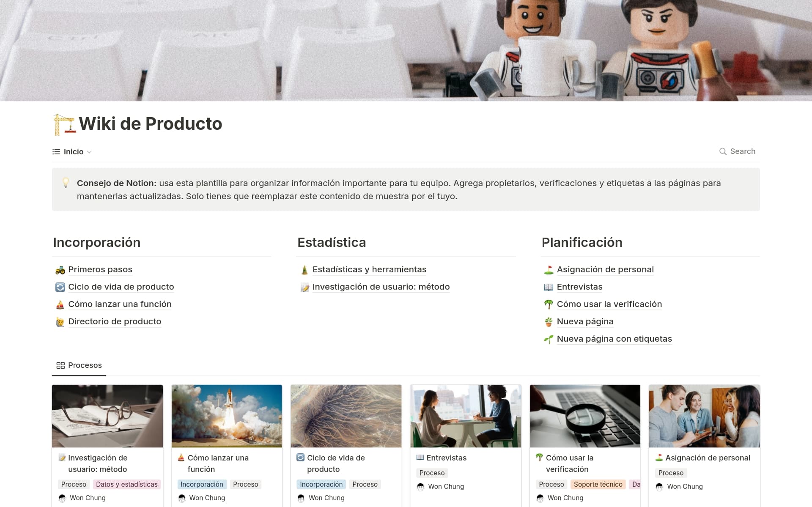Open the Directorio de producto link
The width and height of the screenshot is (812, 507).
(x=115, y=322)
